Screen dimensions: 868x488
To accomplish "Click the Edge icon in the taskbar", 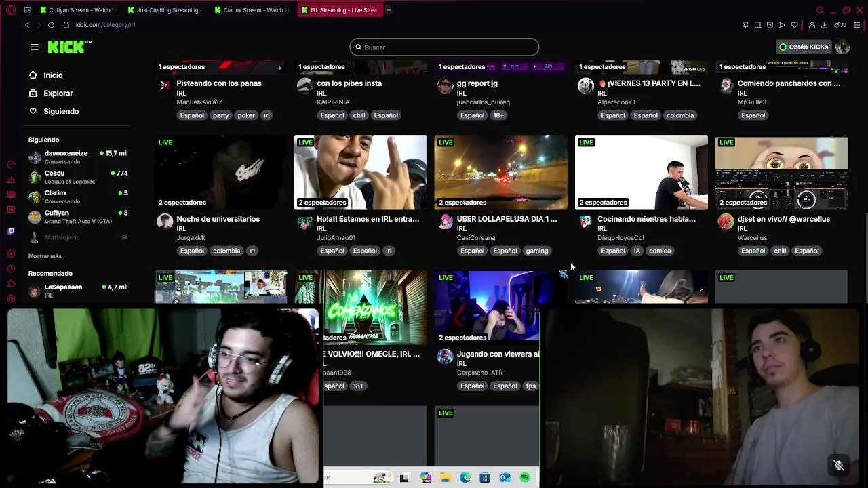I will 465,478.
